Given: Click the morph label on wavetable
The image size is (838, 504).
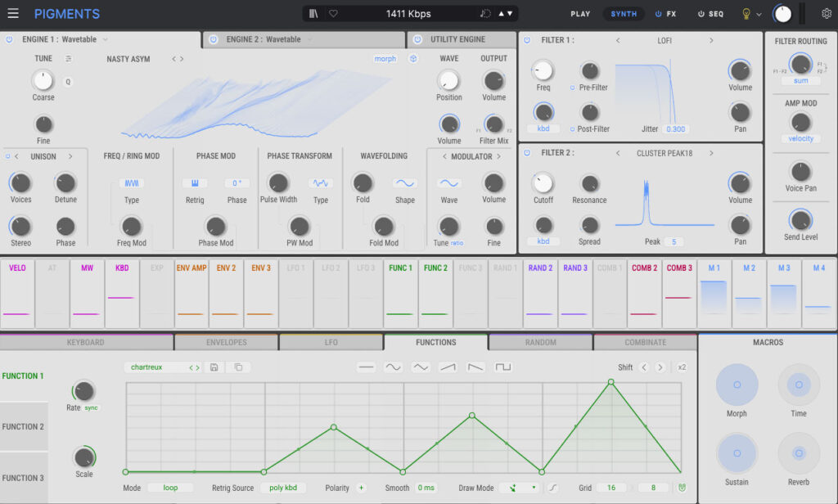Looking at the screenshot, I should (x=385, y=59).
